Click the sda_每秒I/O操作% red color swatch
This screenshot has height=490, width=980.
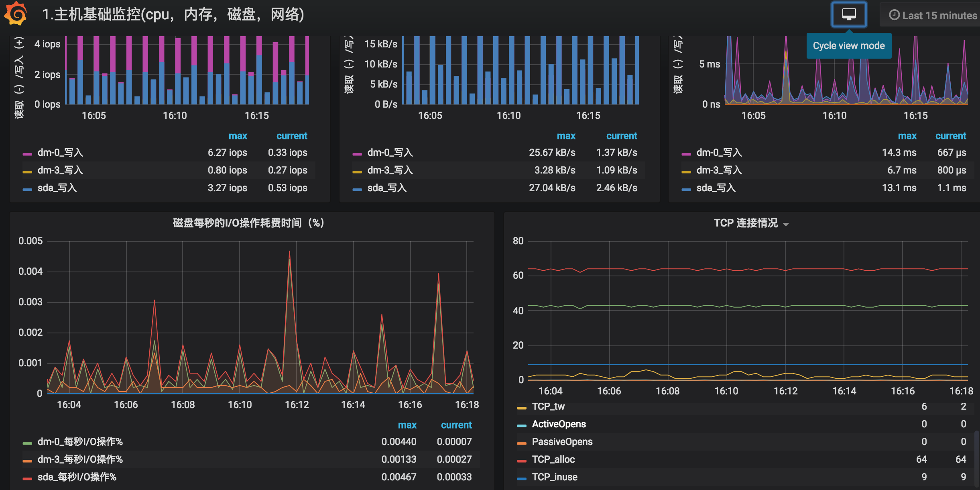tap(27, 478)
